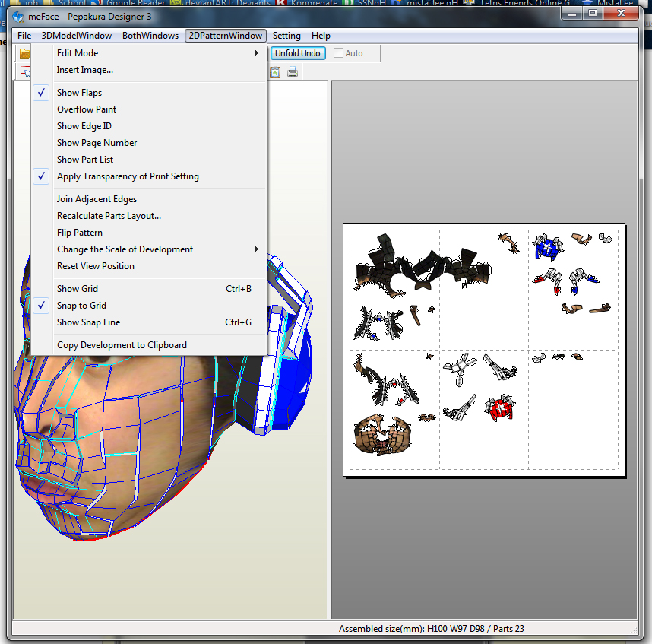
Task: Expand the Edit Mode submenu
Action: point(149,53)
